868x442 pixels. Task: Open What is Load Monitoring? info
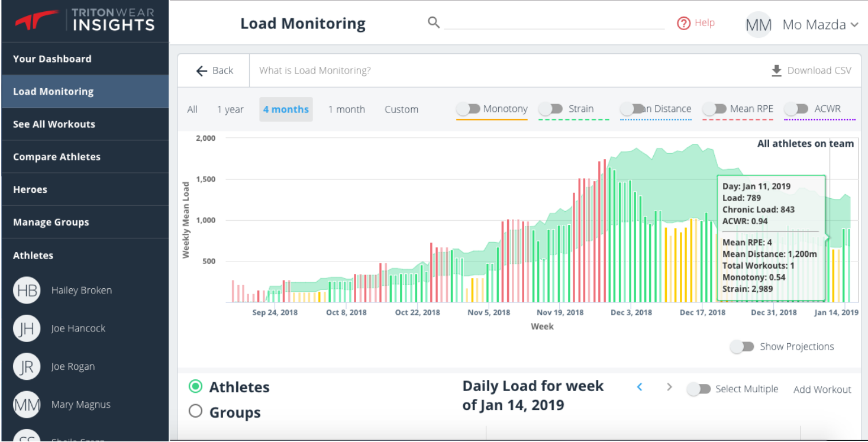pos(315,70)
